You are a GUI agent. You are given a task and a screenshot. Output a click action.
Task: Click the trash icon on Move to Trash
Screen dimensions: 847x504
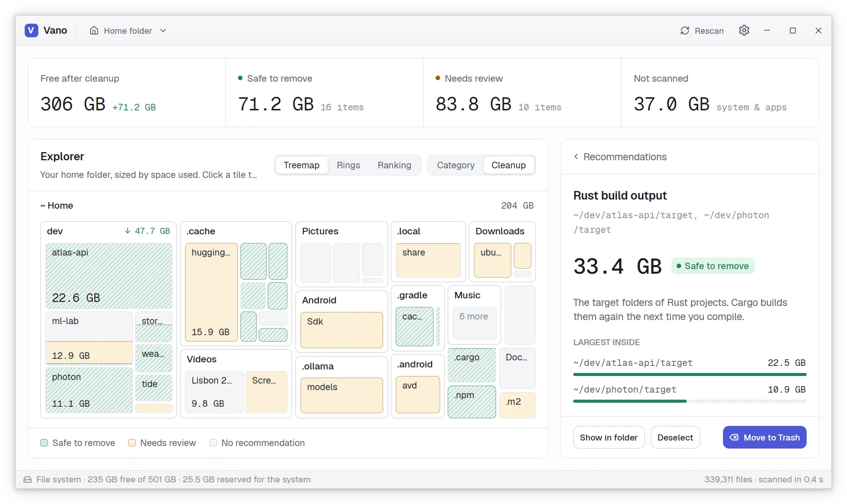[x=734, y=437]
